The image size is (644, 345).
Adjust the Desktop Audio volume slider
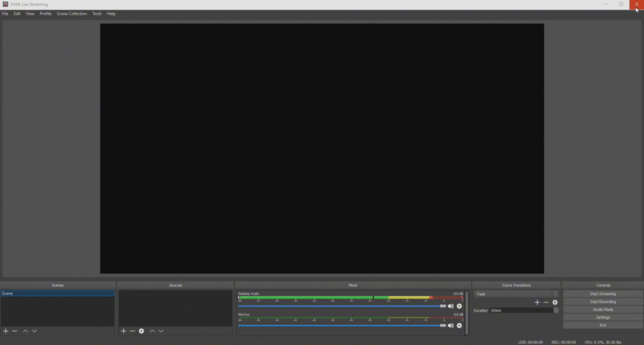click(x=443, y=306)
